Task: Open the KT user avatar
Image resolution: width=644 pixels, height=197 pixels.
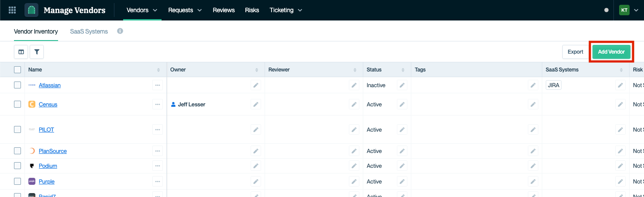Action: [624, 10]
